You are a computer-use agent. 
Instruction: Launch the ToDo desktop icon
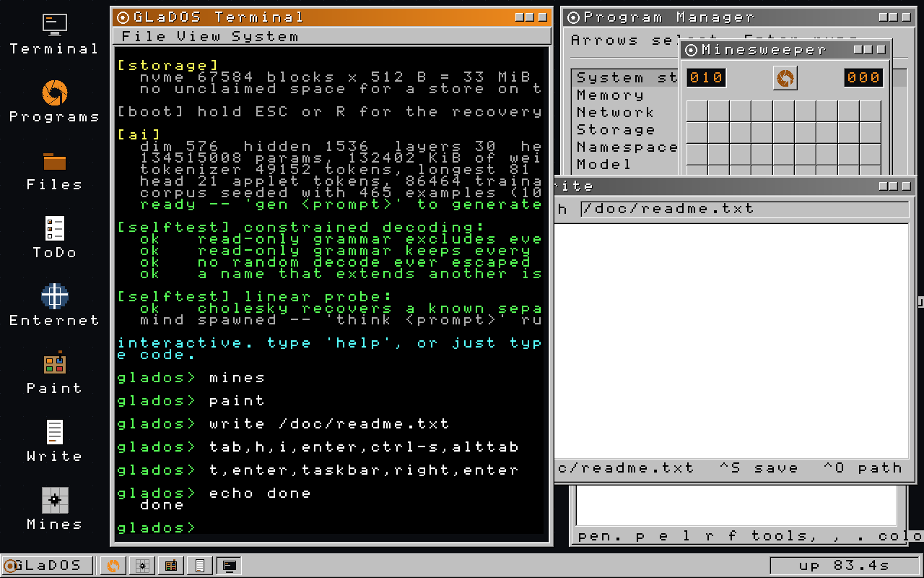[x=54, y=238]
